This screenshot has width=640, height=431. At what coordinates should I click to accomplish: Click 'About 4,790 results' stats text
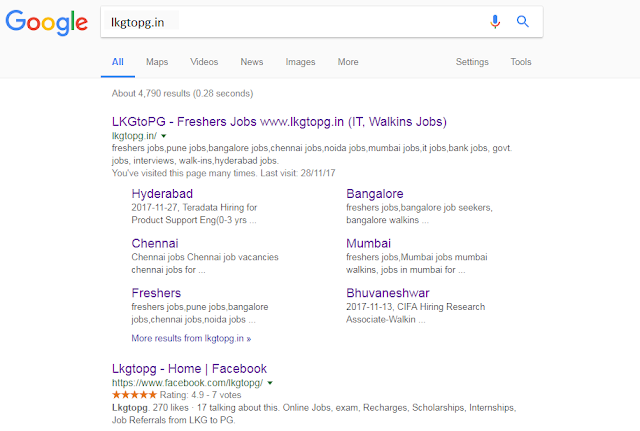[x=182, y=93]
